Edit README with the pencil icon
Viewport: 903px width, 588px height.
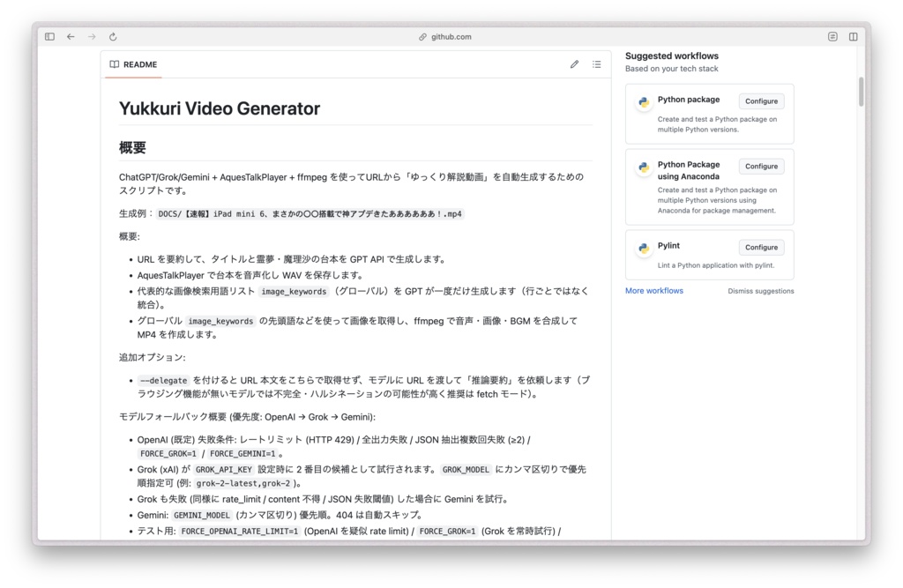click(574, 64)
